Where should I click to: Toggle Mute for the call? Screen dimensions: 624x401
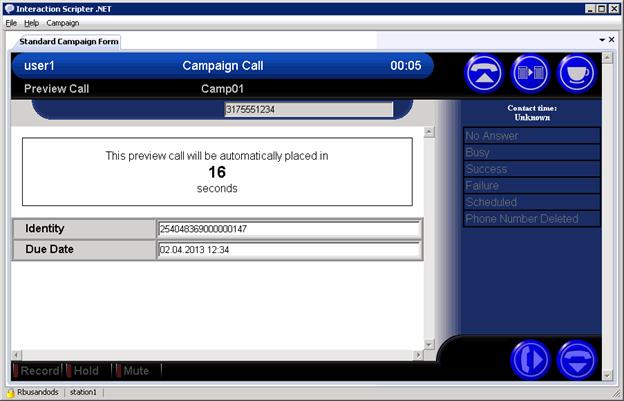131,371
